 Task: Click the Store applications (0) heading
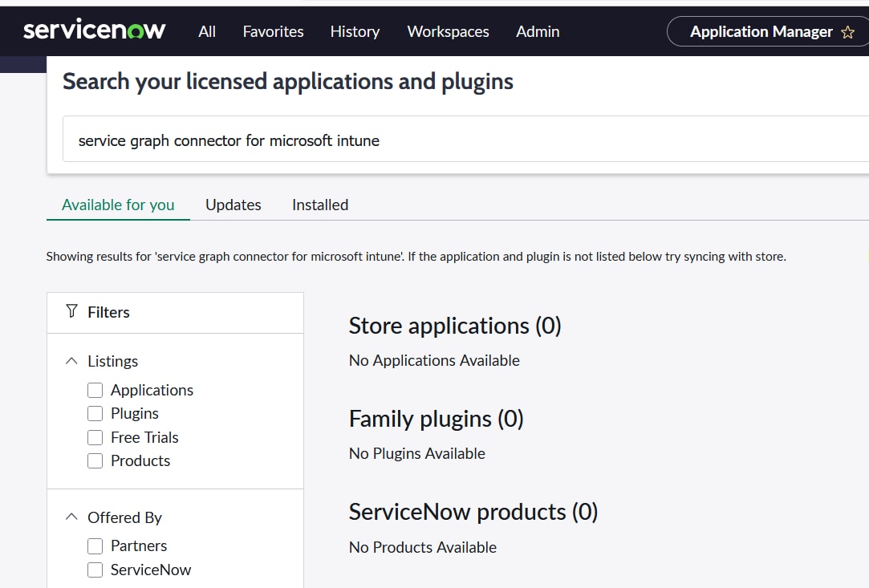455,326
